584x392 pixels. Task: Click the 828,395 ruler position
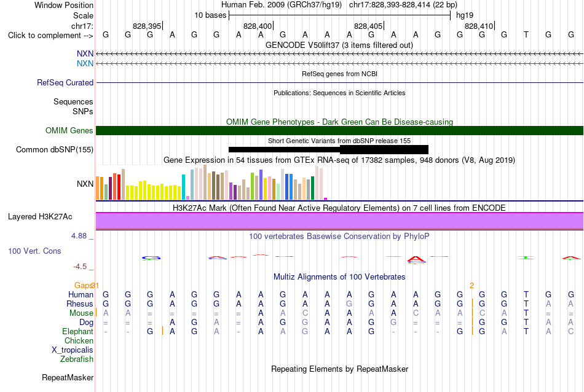coord(147,26)
